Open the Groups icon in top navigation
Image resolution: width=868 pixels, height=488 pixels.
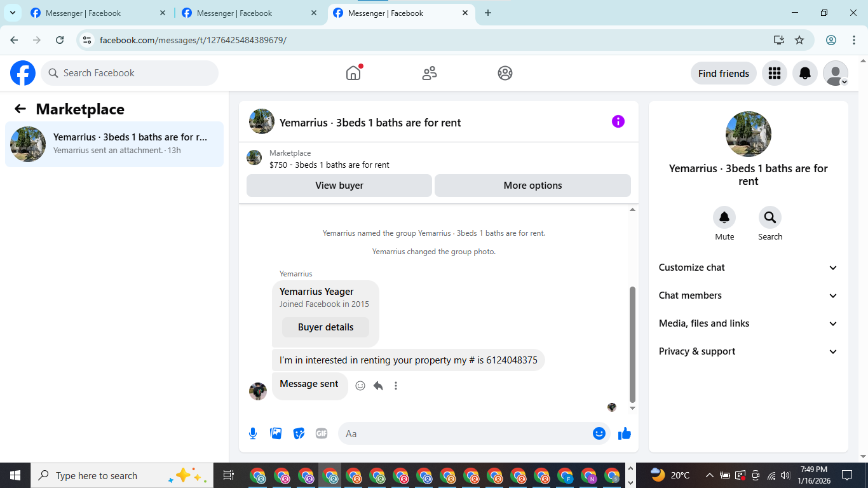505,73
